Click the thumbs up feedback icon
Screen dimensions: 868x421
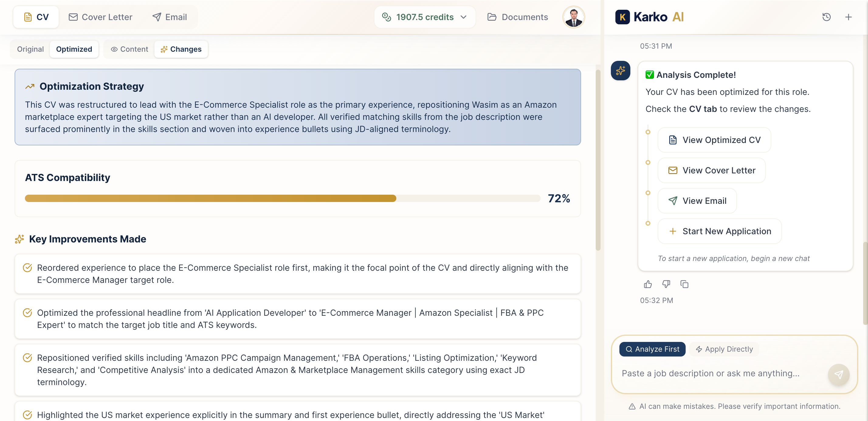648,284
